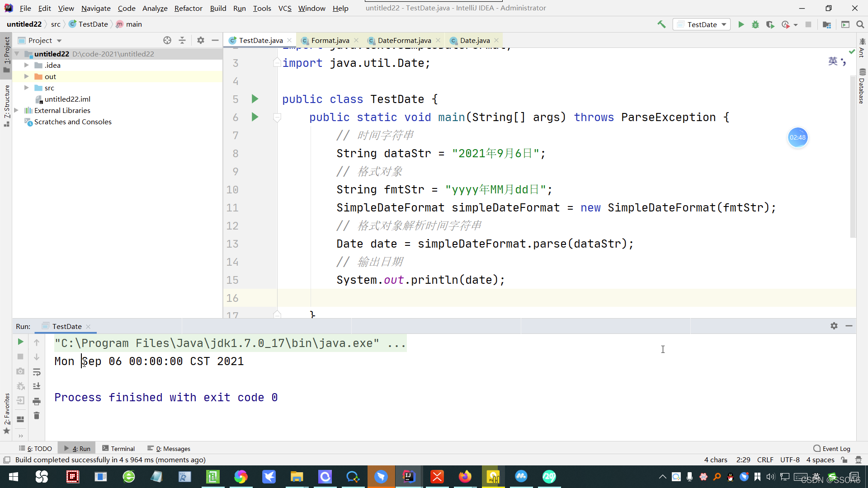Collapse the untitled22 root node
This screenshot has width=868, height=488.
coord(17,54)
